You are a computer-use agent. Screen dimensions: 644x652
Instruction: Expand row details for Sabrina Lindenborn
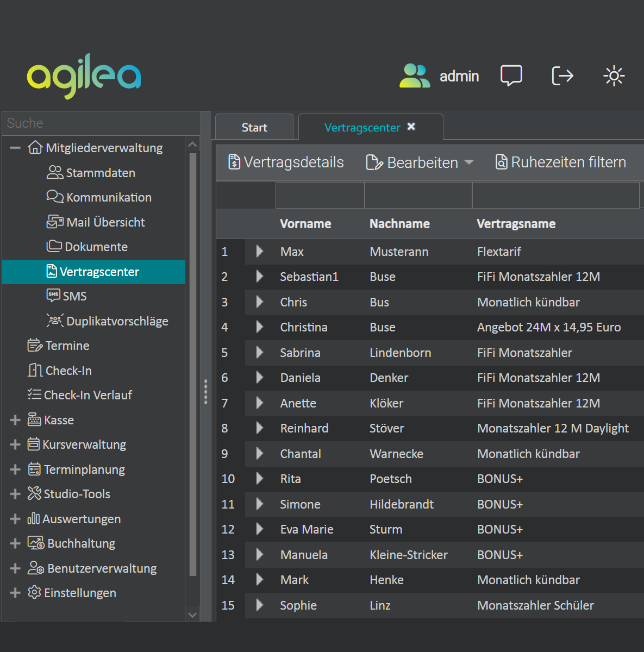(259, 353)
